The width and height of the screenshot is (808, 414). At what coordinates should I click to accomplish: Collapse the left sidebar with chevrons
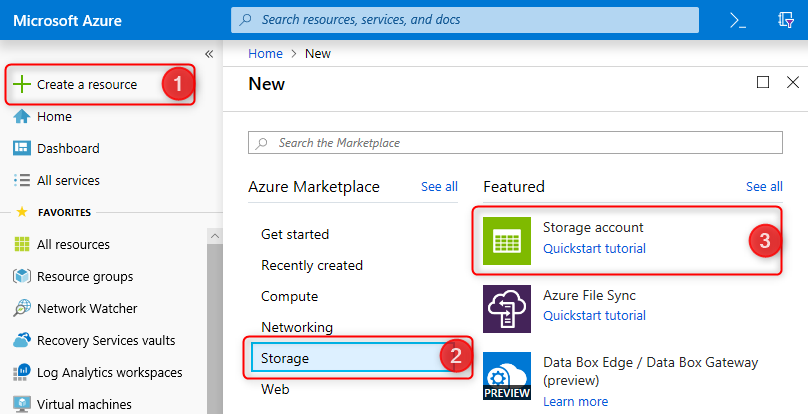(x=209, y=54)
